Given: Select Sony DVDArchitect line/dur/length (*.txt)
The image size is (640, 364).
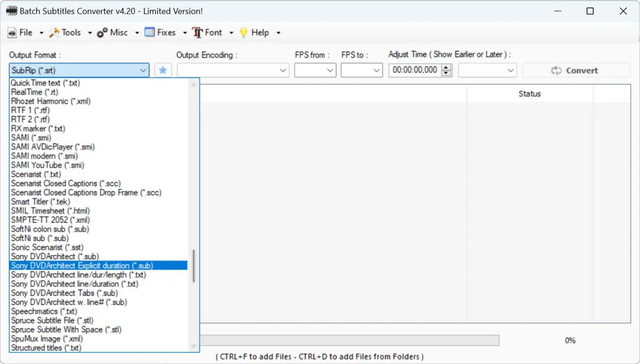Looking at the screenshot, I should coord(98,275).
